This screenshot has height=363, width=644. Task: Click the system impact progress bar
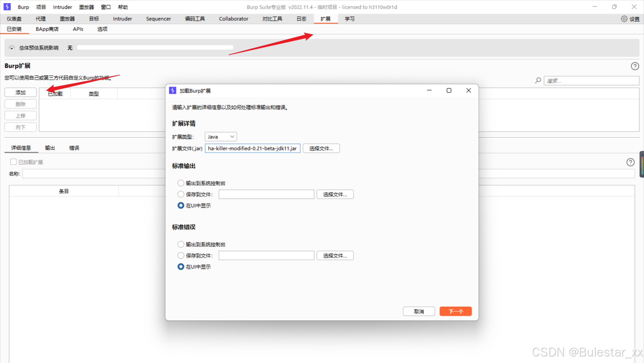pos(155,48)
